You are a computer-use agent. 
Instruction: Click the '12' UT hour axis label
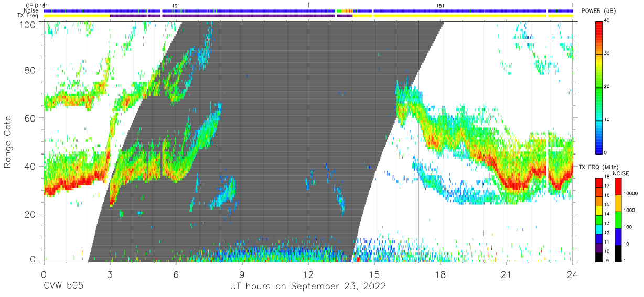click(308, 274)
